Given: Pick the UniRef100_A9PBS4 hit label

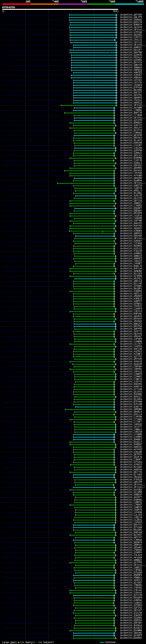Looking at the screenshot, I should pyautogui.click(x=131, y=70).
